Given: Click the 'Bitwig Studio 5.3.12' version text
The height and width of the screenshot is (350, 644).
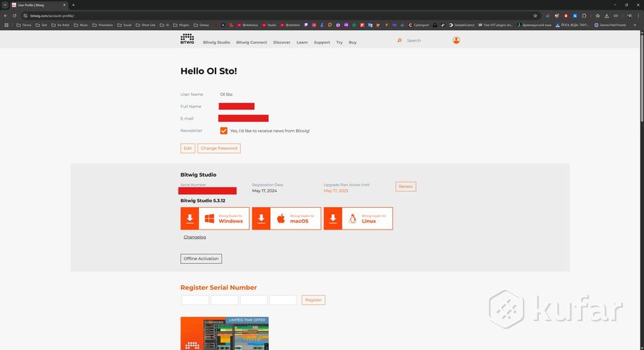Looking at the screenshot, I should [203, 201].
